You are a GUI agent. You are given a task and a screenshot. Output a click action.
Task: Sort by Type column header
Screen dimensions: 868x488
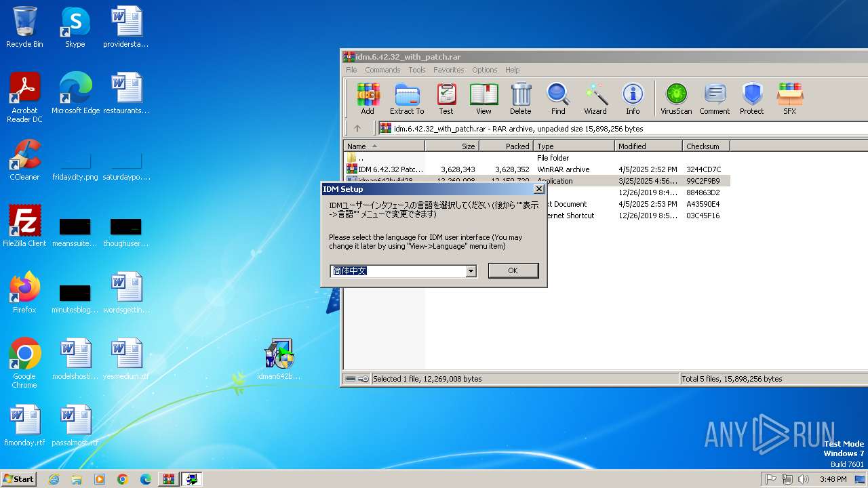(x=574, y=146)
